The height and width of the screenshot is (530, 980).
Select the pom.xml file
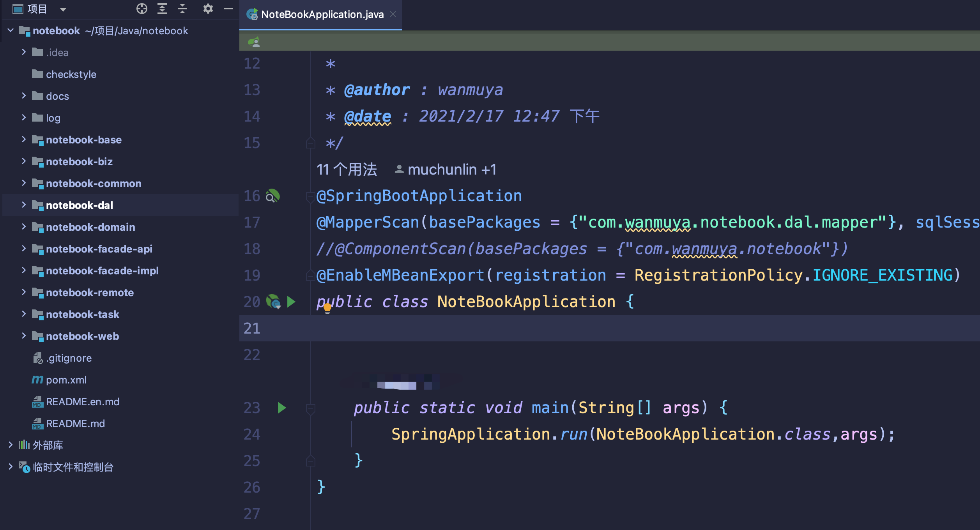pos(66,380)
